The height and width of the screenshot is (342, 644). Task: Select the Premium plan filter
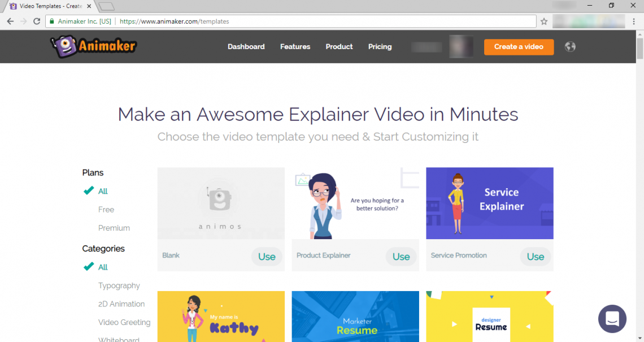tap(114, 228)
